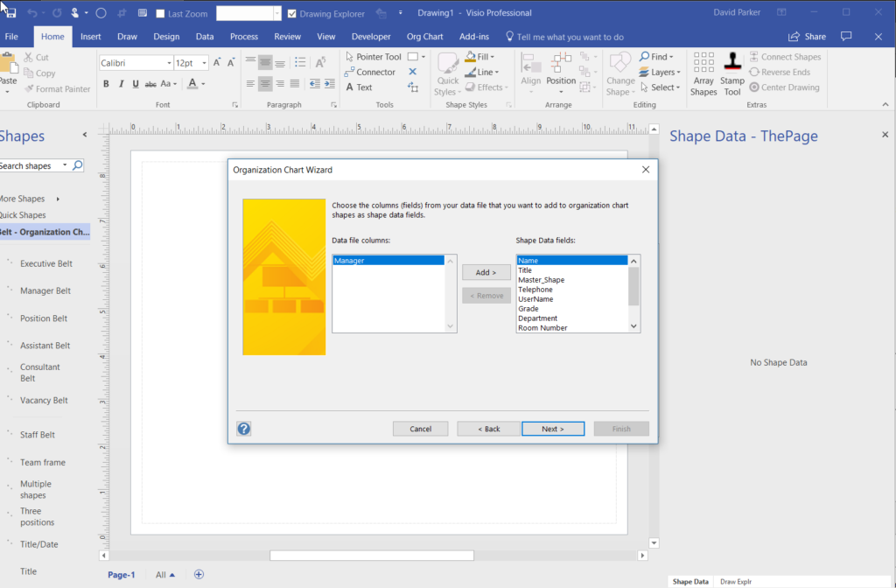Image resolution: width=896 pixels, height=588 pixels.
Task: Open the Fill dropdown
Action: click(x=480, y=56)
